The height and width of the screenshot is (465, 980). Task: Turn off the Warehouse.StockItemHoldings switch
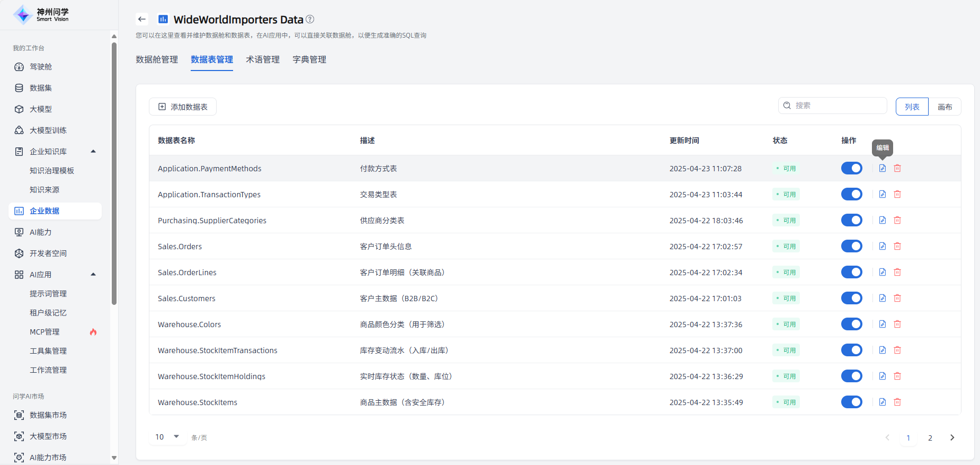pos(852,376)
